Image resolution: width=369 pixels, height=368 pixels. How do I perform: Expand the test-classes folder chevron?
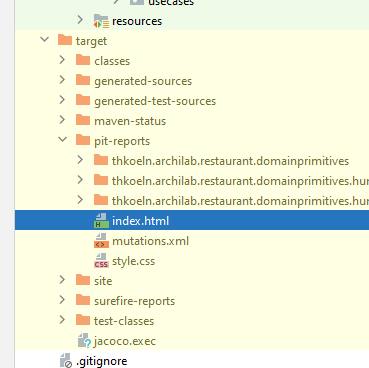(x=62, y=320)
